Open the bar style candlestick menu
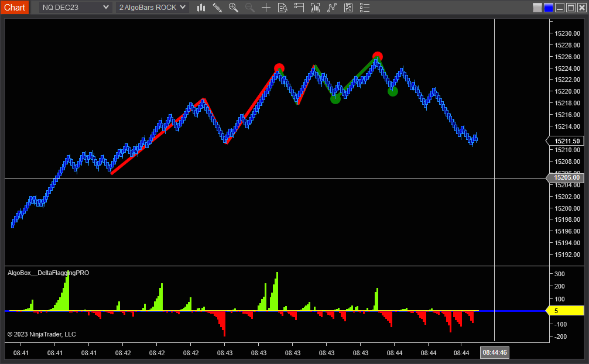The width and height of the screenshot is (589, 364). 201,8
